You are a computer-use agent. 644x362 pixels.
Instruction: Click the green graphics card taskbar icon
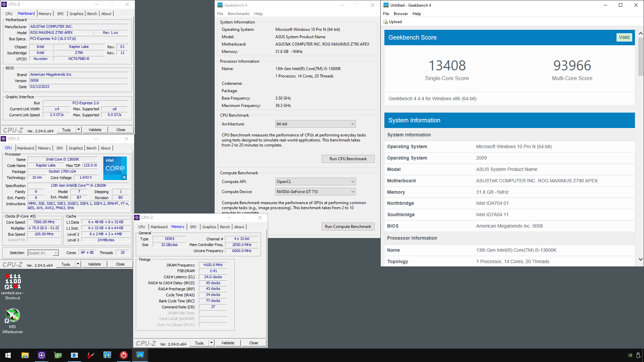pyautogui.click(x=58, y=355)
